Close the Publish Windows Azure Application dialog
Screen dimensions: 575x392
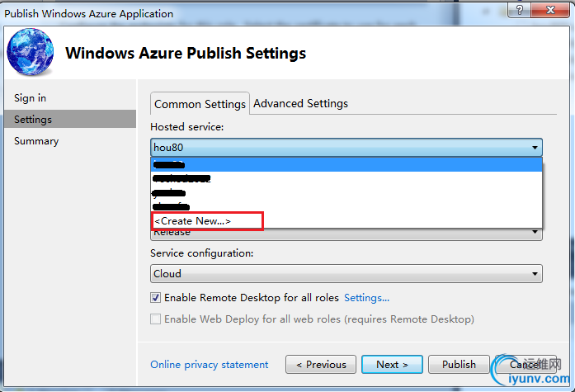(x=550, y=10)
